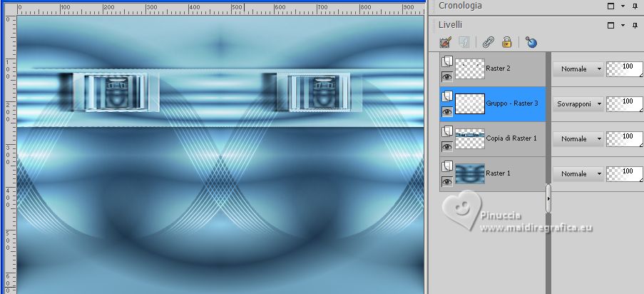Collapse layer list with splitter arrow handle

point(548,198)
